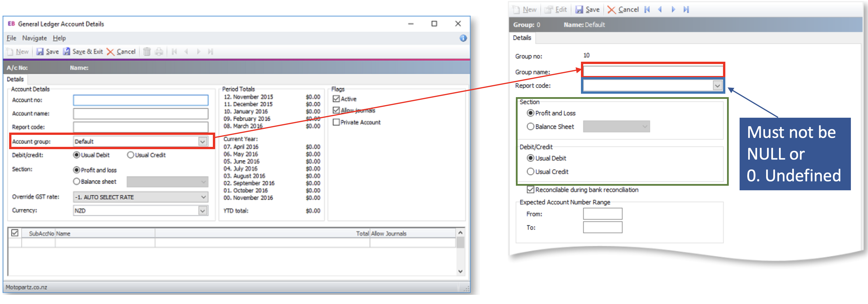The image size is (868, 304).
Task: Go to previous record in General Ledger toolbar
Action: click(186, 52)
